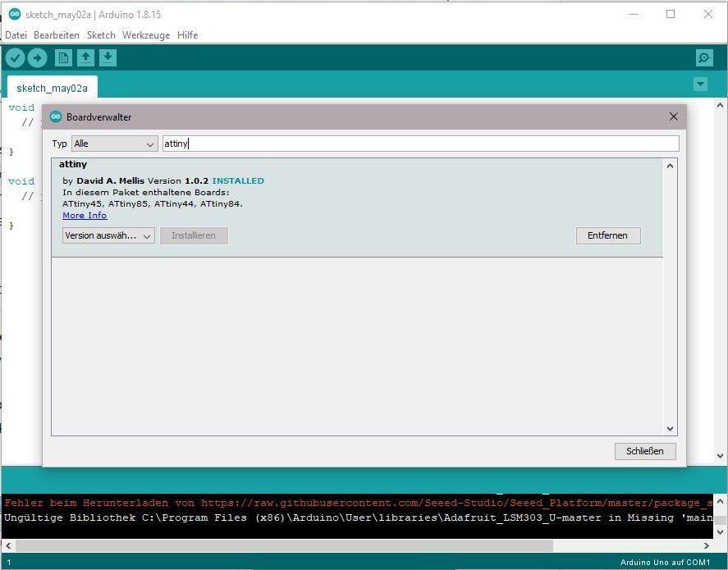Open the Serial Monitor icon
This screenshot has height=570, width=728.
click(x=704, y=58)
